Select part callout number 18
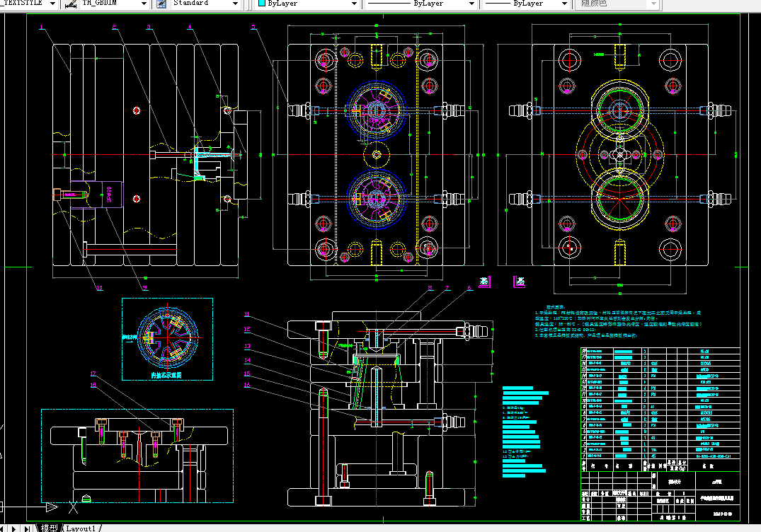The image size is (761, 532). point(93,385)
